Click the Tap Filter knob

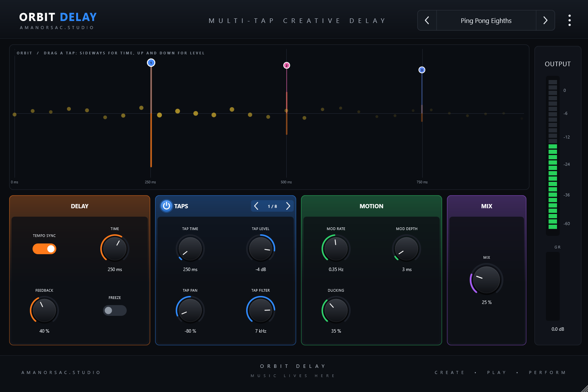tap(261, 310)
